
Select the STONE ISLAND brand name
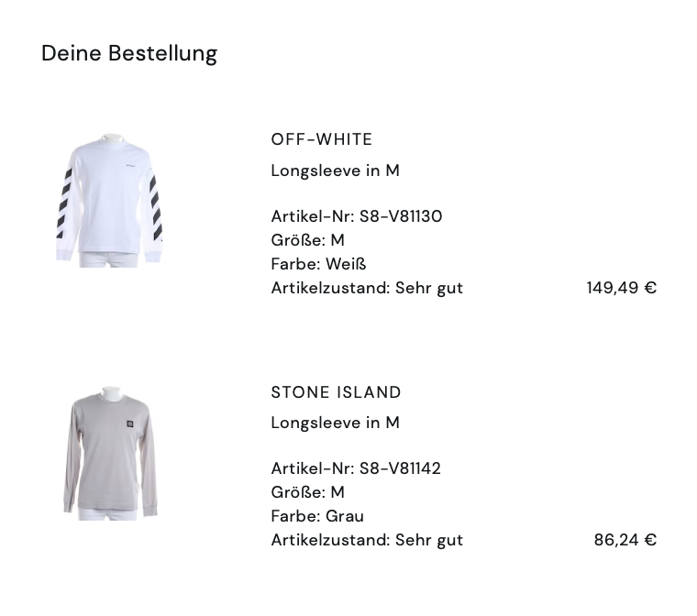coord(337,392)
